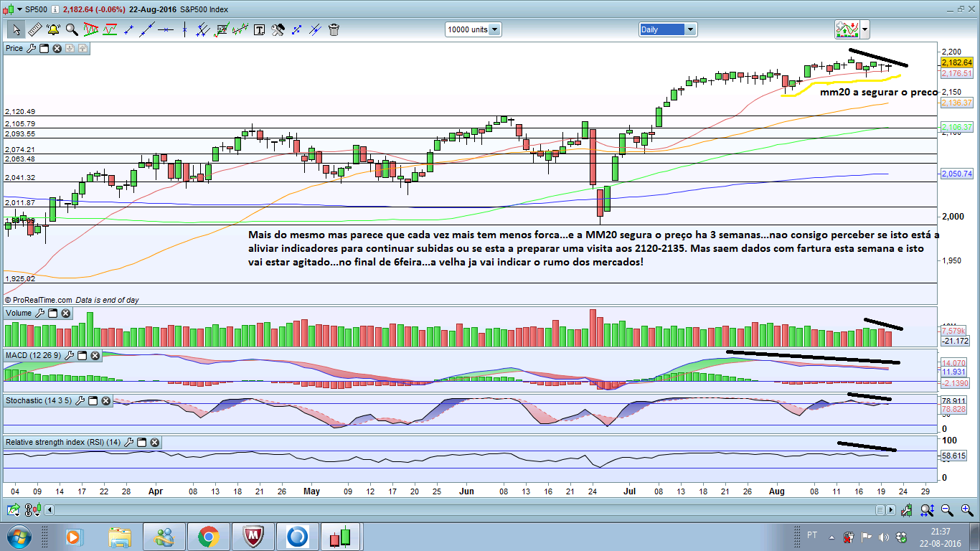
Task: Expand the indicator button dropdown arrow
Action: (x=865, y=29)
